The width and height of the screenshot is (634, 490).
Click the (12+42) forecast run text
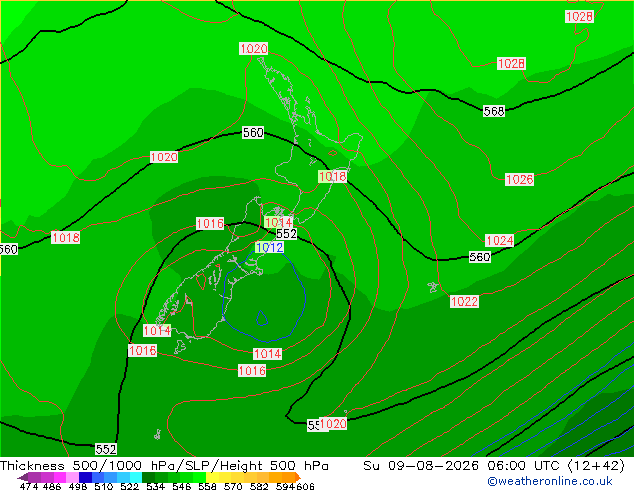tap(596, 466)
